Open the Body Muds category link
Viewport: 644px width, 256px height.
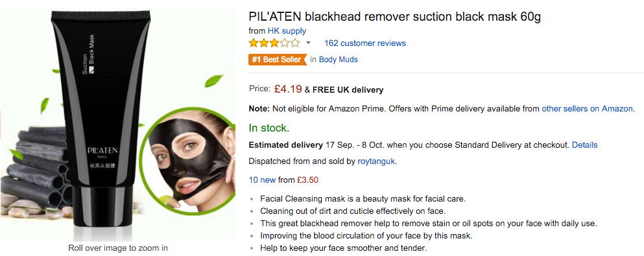339,60
